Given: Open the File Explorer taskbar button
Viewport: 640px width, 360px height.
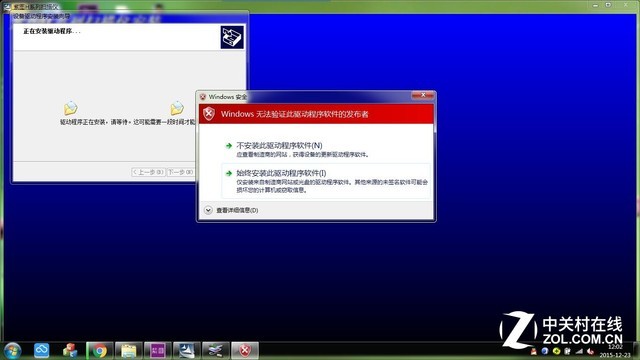Looking at the screenshot, I should [129, 351].
